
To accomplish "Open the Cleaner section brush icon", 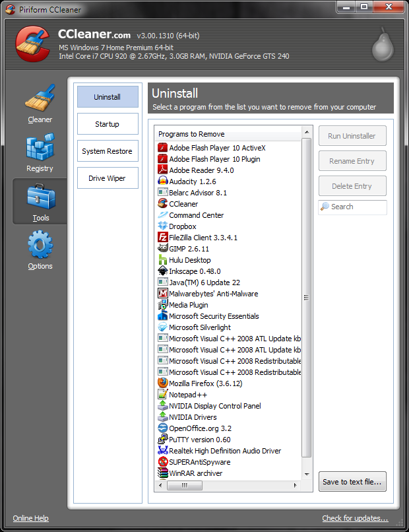I will click(40, 98).
